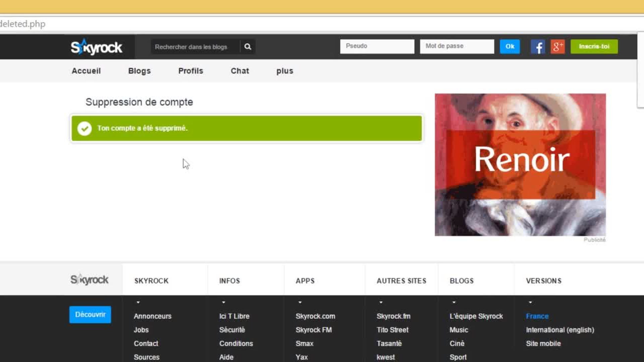Expand the INFOS footer column arrow

[x=223, y=302]
